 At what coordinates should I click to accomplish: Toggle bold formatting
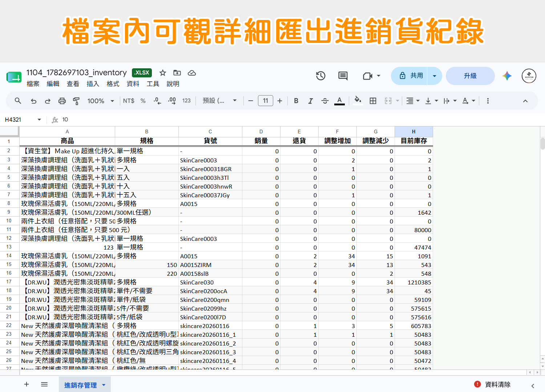296,101
